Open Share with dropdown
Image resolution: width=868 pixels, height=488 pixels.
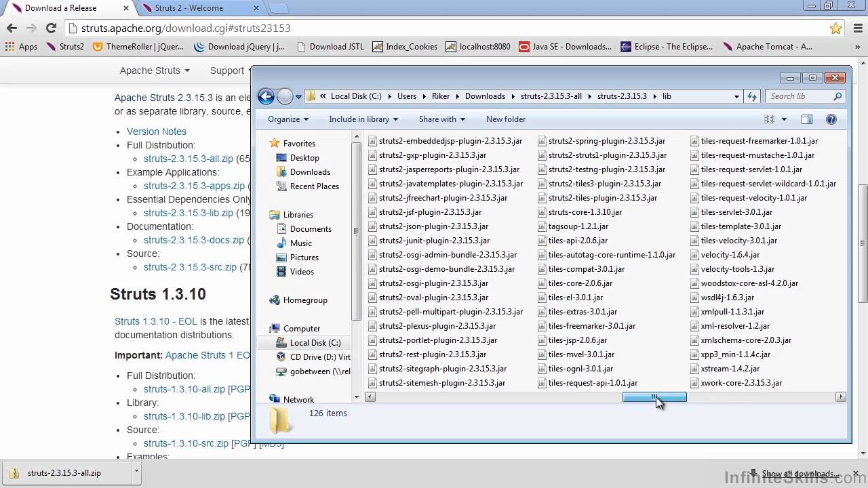[x=442, y=119]
